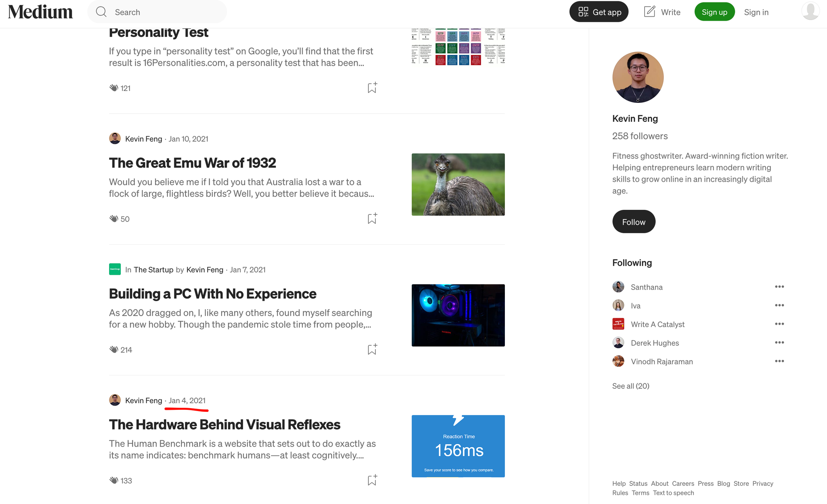Bookmark the Personality Test article
The image size is (827, 504).
pos(372,88)
